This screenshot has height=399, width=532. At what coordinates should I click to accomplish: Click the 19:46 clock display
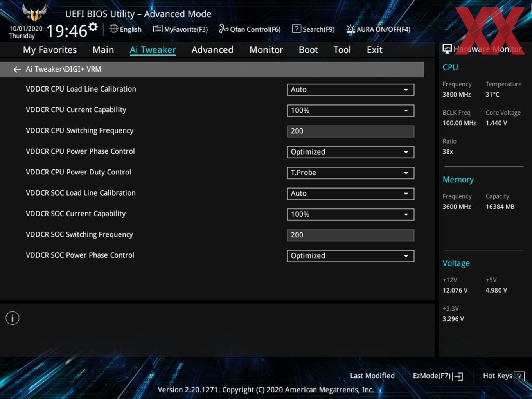click(x=66, y=31)
